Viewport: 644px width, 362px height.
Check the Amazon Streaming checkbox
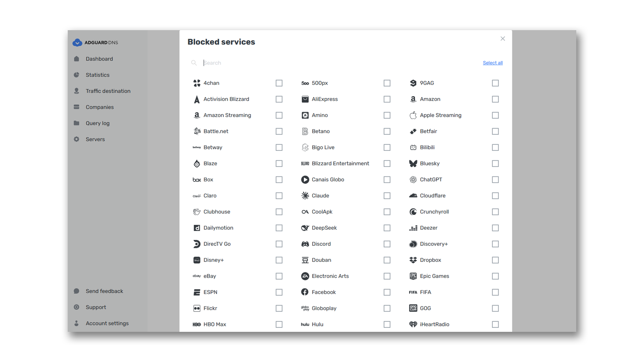(279, 115)
